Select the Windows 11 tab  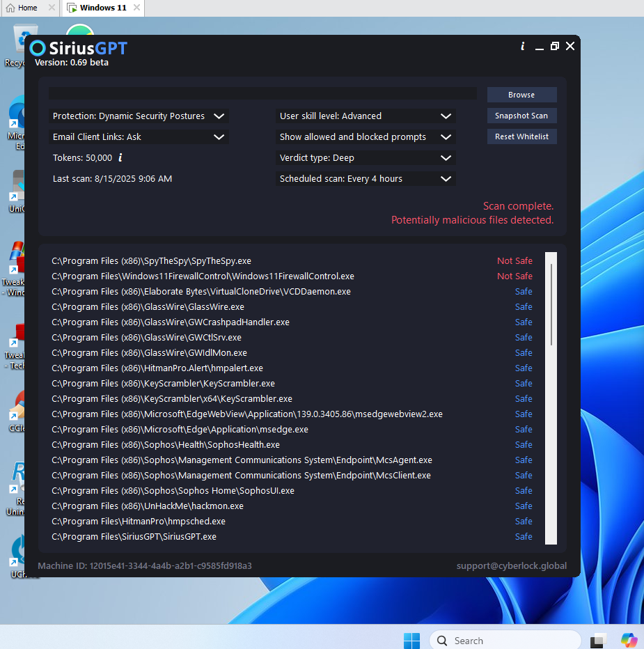coord(102,8)
